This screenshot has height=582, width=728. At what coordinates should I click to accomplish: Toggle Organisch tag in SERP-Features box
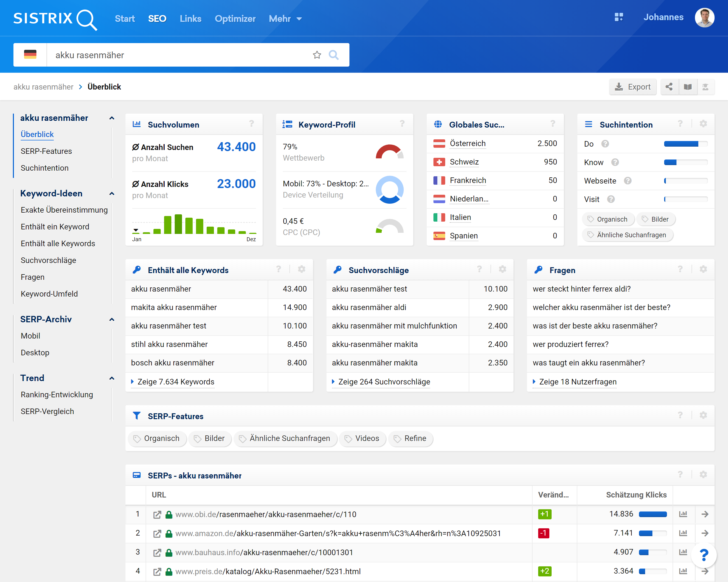[157, 438]
